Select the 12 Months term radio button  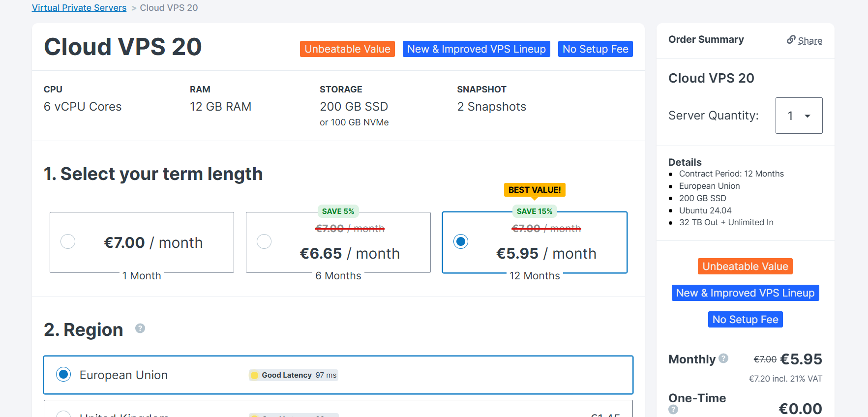[461, 241]
